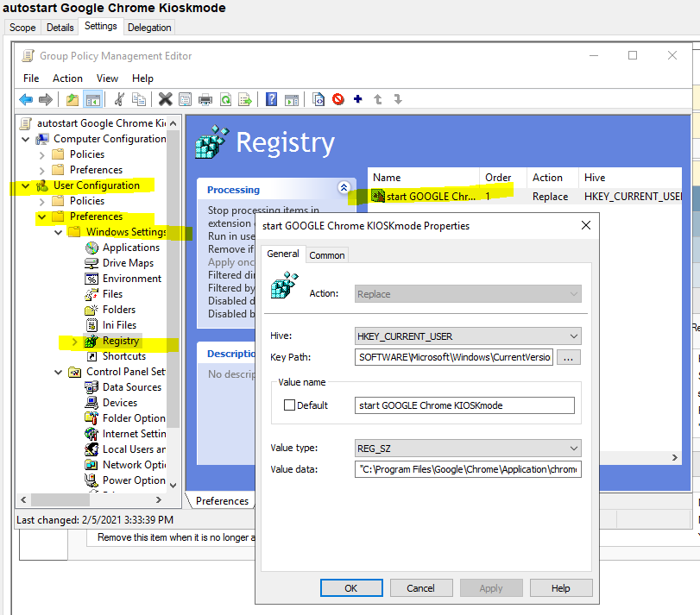Open the Help menu
This screenshot has height=615, width=700.
[142, 78]
